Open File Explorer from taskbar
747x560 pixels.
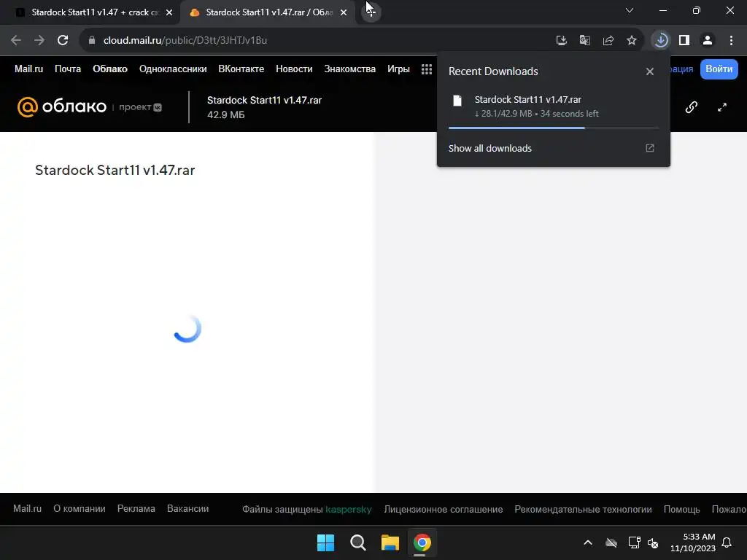[390, 542]
